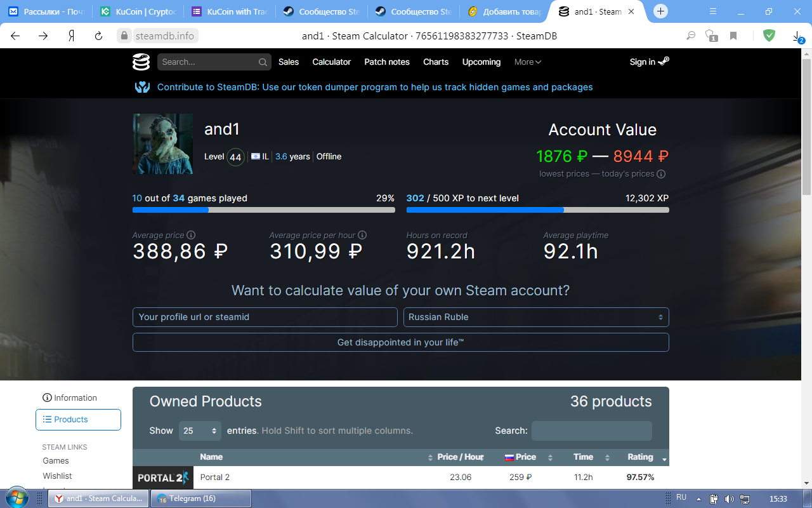Click the SteamDB logo icon
812x508 pixels.
coord(141,62)
